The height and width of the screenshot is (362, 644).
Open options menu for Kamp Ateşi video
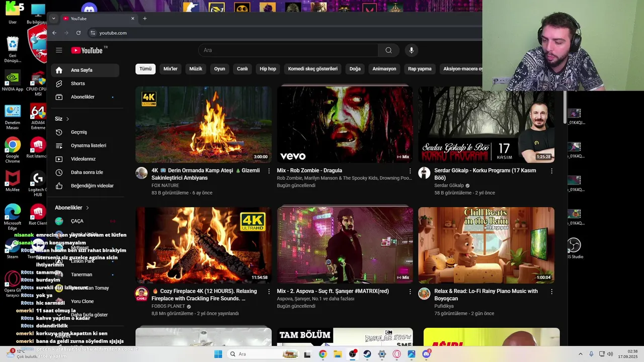(269, 171)
